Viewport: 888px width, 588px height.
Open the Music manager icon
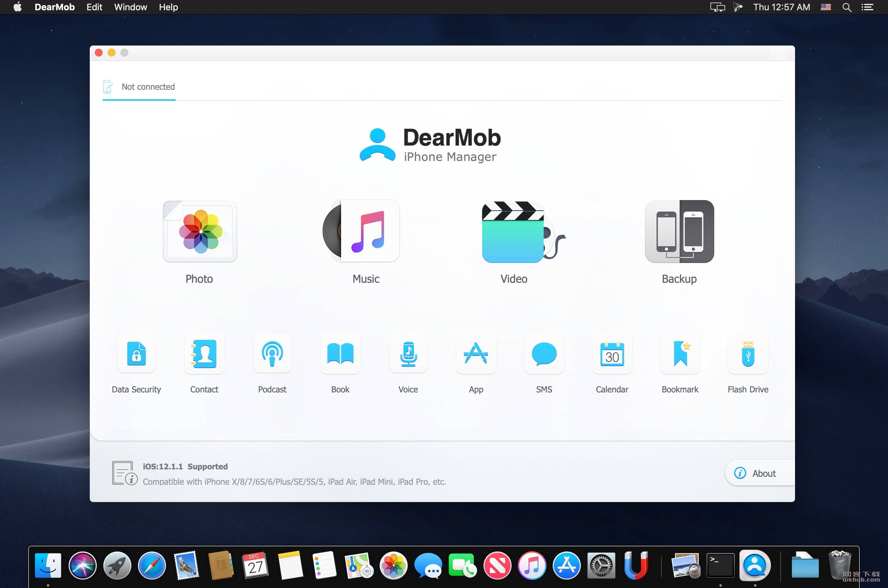[x=361, y=231]
